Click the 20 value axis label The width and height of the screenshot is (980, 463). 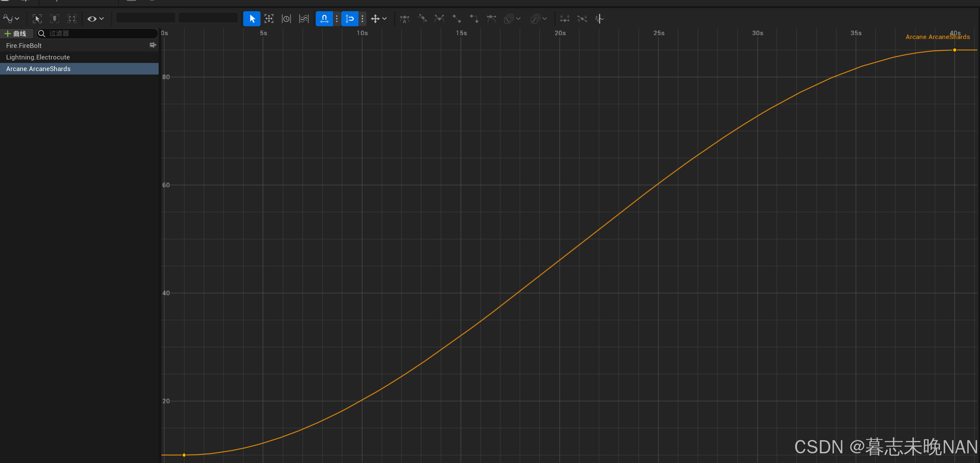tap(166, 401)
